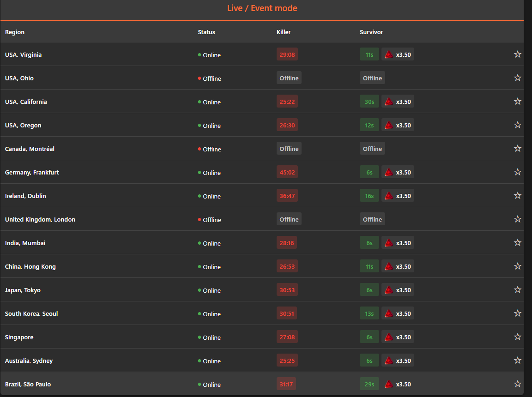
Task: Favorite star icon for USA, Ohio
Action: pos(517,78)
